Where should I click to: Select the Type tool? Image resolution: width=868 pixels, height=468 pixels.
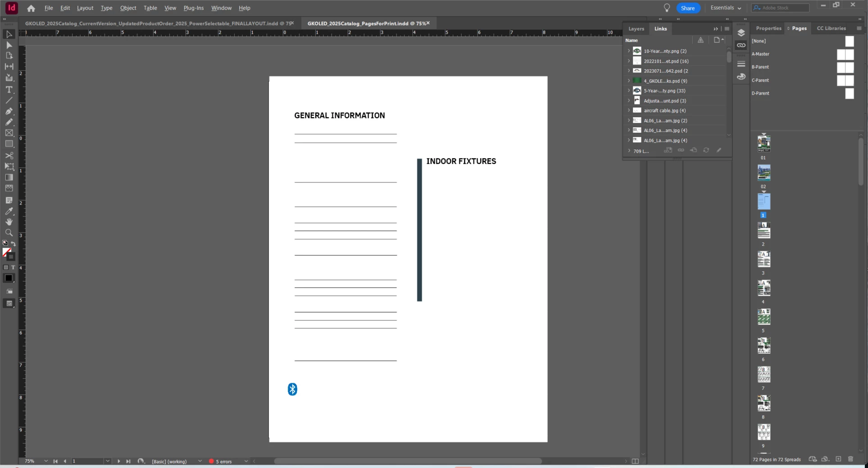coord(9,90)
